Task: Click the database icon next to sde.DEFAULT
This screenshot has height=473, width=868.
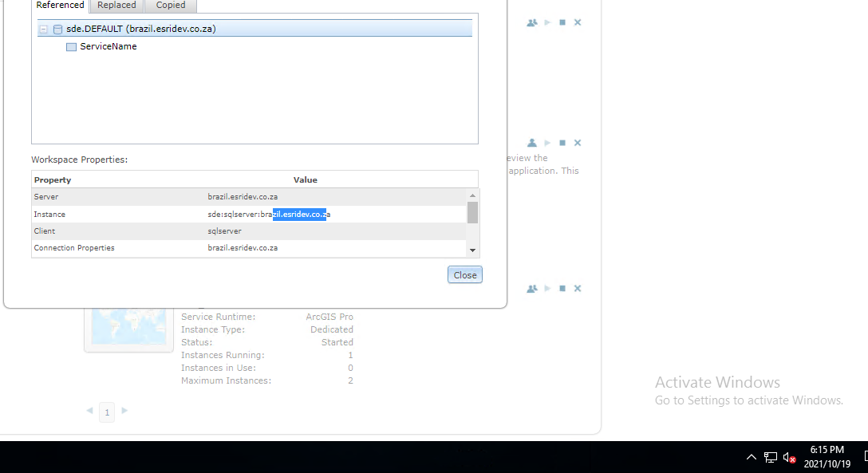Action: (57, 28)
